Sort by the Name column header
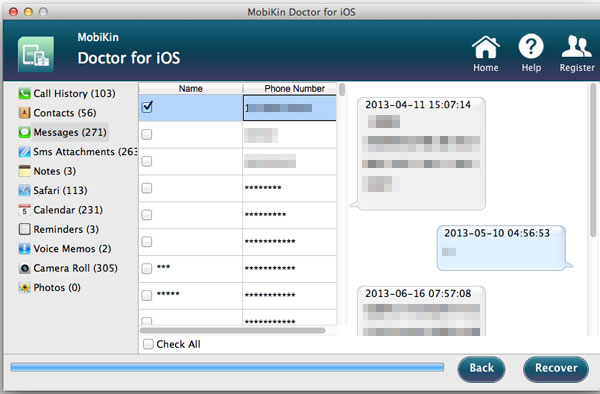The image size is (600, 394). pos(191,88)
